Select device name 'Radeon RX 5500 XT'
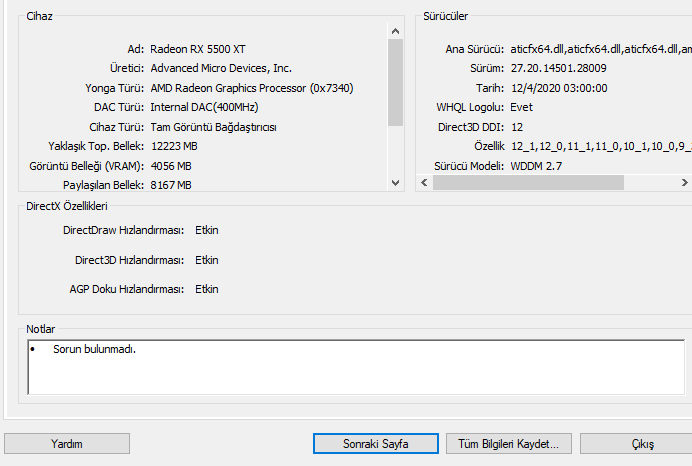The width and height of the screenshot is (692, 466). pyautogui.click(x=198, y=49)
